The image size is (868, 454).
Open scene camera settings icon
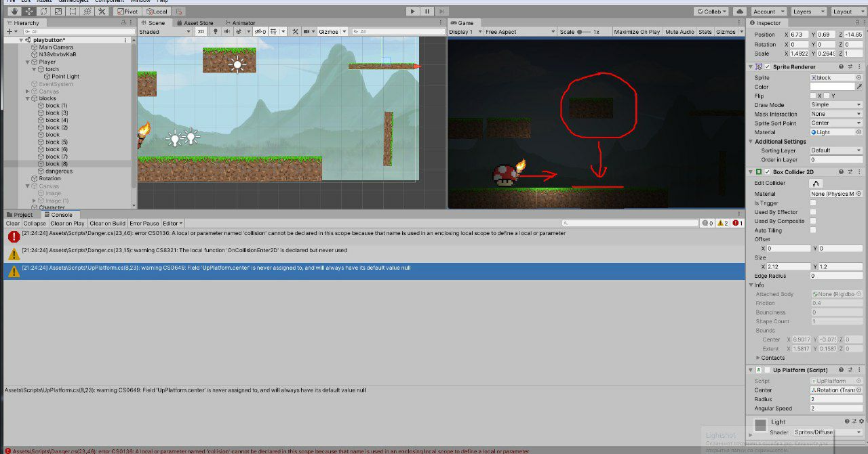coord(309,31)
